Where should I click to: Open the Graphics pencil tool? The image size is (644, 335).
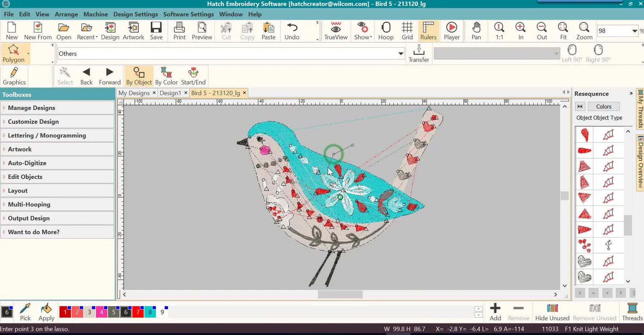[14, 76]
